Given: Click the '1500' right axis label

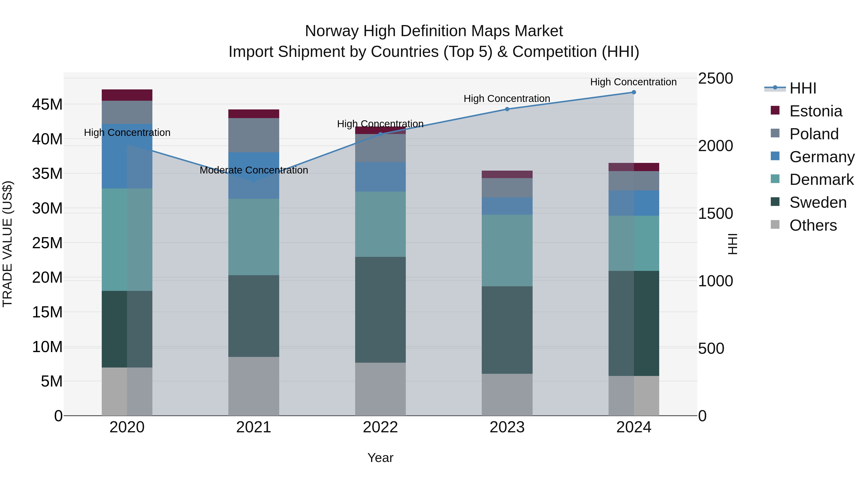Looking at the screenshot, I should click(716, 214).
